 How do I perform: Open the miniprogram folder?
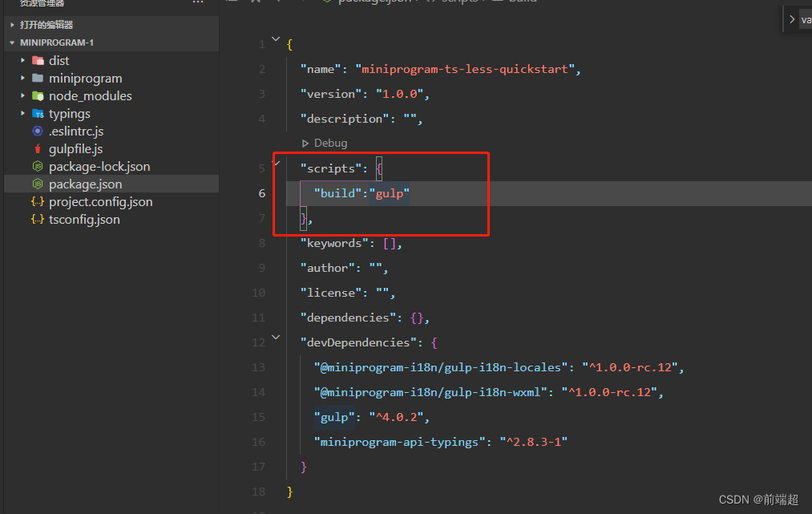(86, 79)
